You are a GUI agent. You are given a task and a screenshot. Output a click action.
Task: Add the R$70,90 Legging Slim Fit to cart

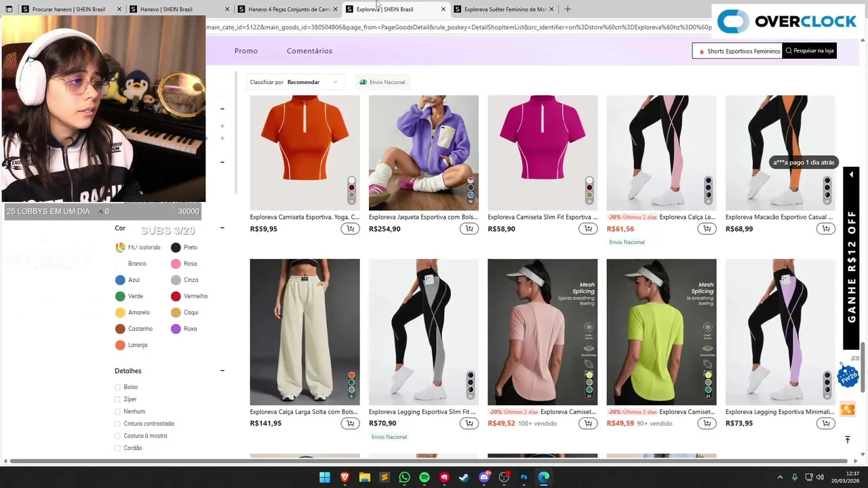[469, 424]
